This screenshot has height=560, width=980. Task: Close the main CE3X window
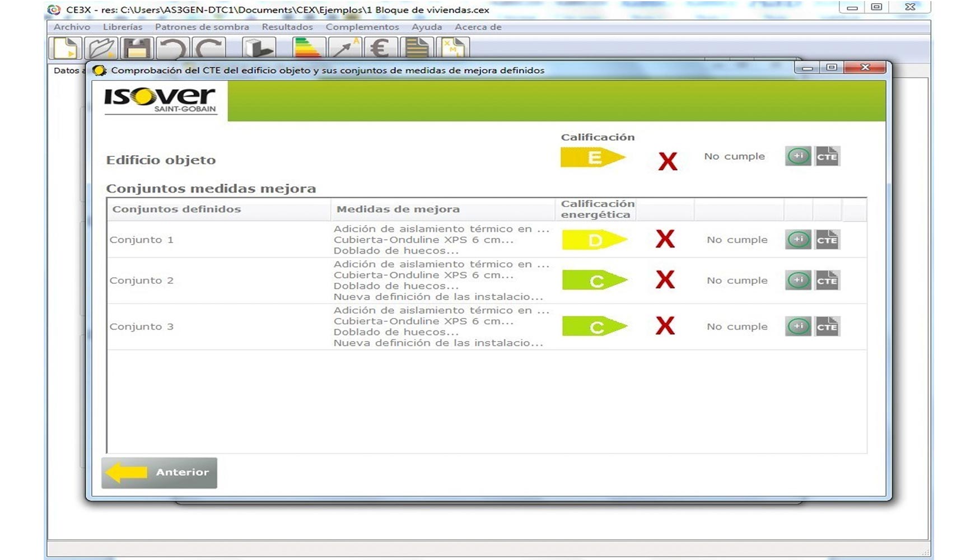[x=910, y=7]
